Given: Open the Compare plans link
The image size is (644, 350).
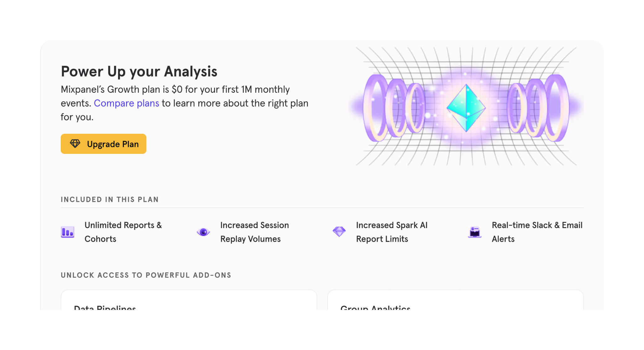Looking at the screenshot, I should (126, 103).
